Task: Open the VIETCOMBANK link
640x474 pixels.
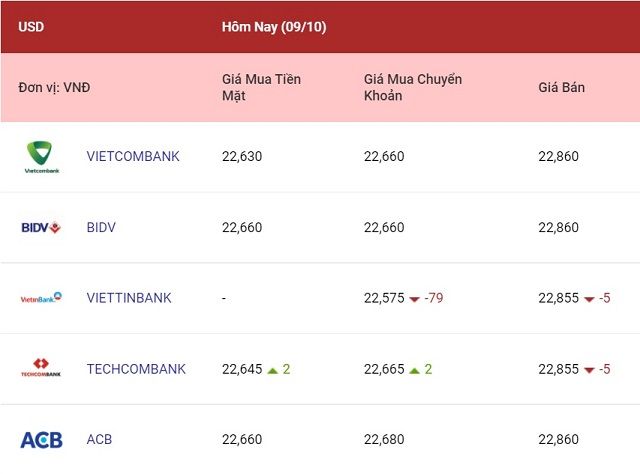Action: click(133, 156)
